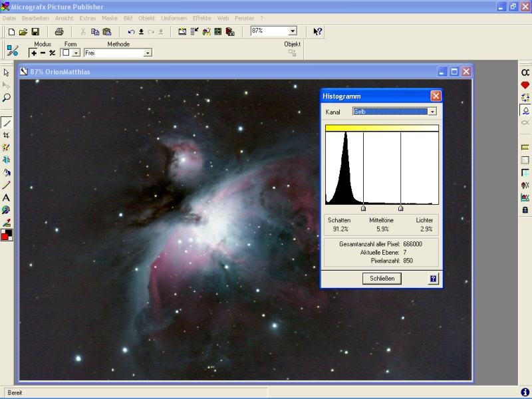Expand the Methode dropdown set to Frei
The image size is (532, 399).
tap(147, 53)
